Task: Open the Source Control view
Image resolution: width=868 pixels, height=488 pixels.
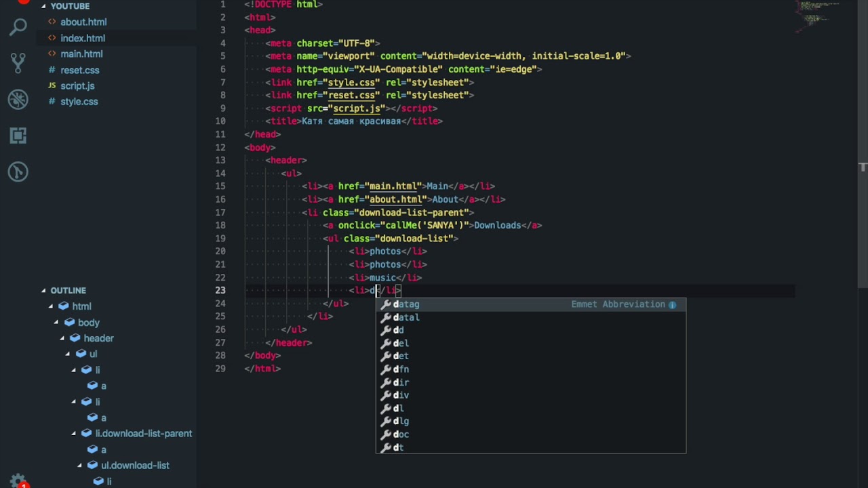Action: coord(18,63)
